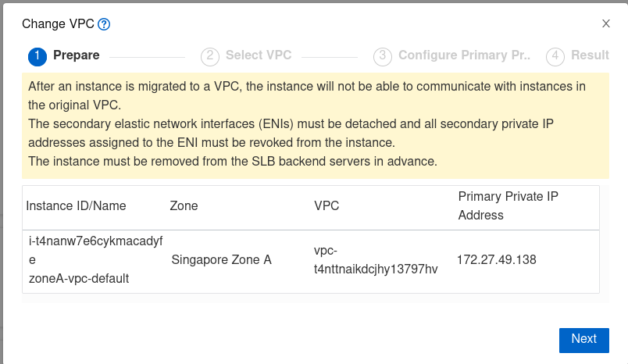
Task: Click the step 3 circle icon
Action: coord(382,56)
